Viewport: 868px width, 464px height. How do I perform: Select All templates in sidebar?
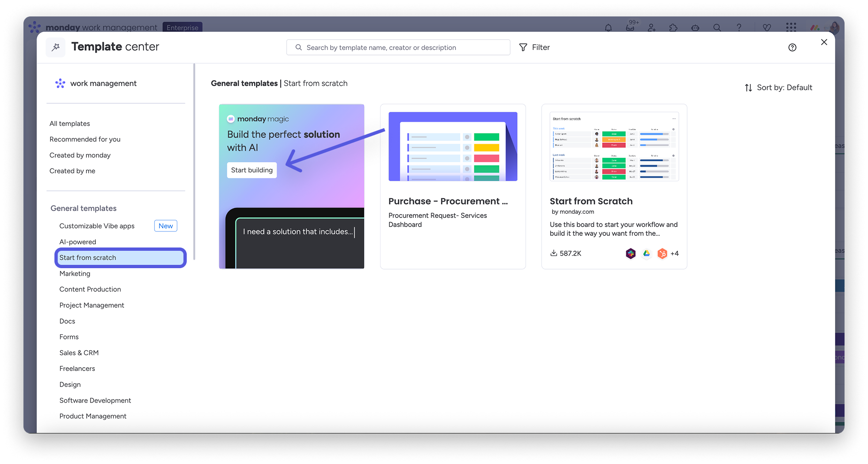(70, 124)
